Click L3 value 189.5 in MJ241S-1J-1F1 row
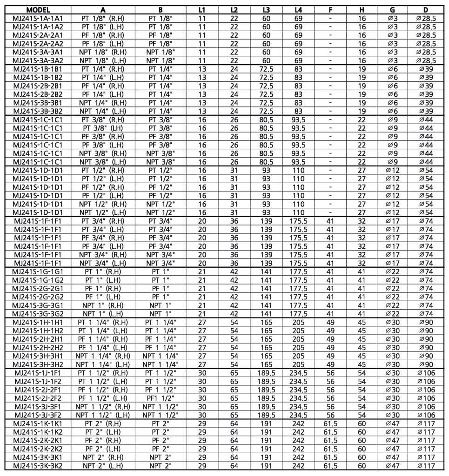Screen dimensions: 449x476 click(x=266, y=373)
